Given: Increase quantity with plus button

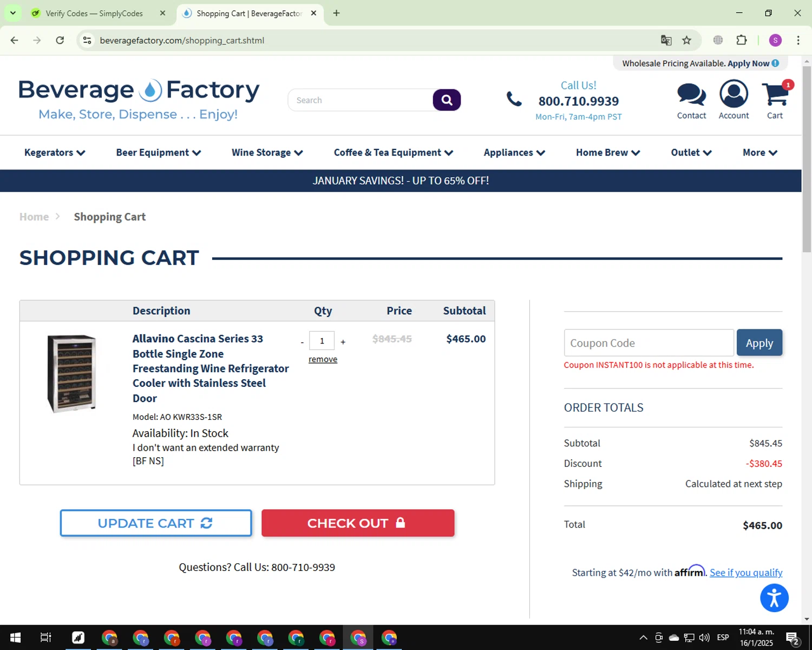Looking at the screenshot, I should point(343,342).
